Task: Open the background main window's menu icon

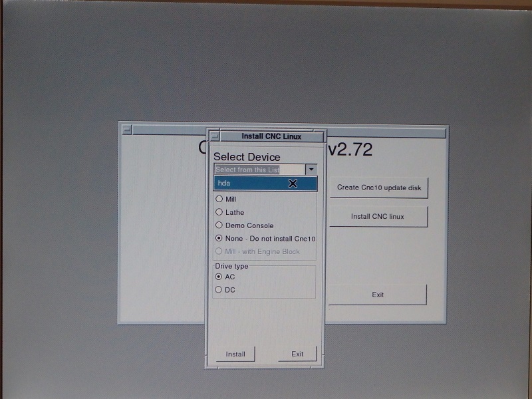Action: pyautogui.click(x=127, y=129)
